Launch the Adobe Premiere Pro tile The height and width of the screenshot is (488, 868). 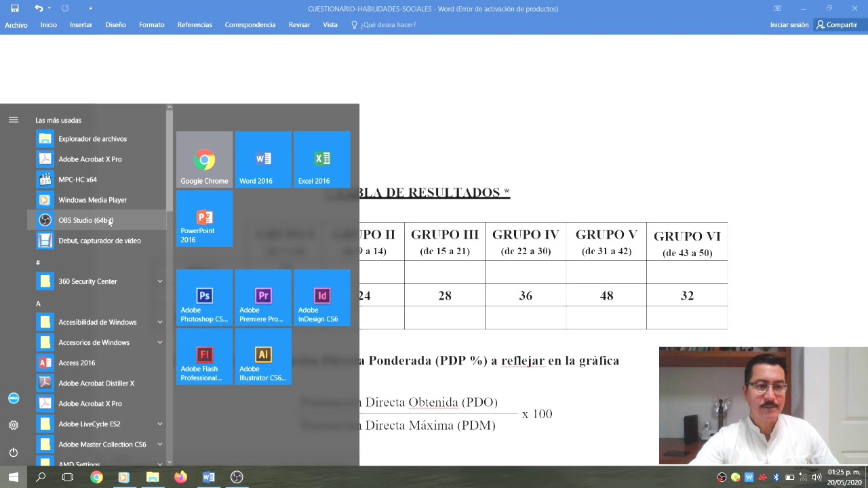263,298
